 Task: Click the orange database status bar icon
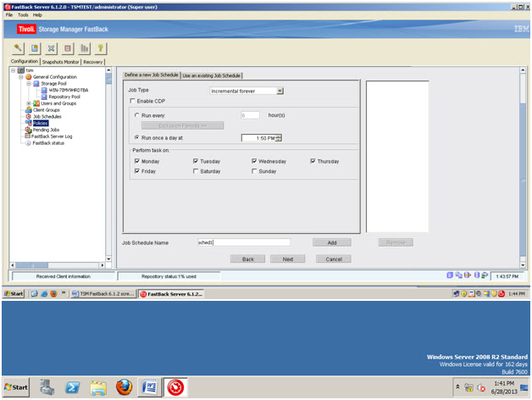coord(468,275)
